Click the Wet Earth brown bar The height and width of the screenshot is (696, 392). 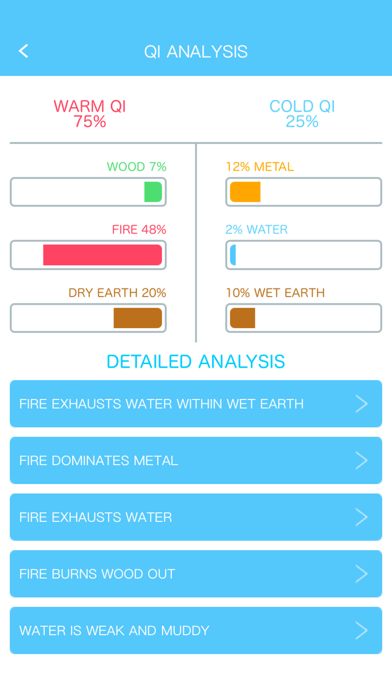(x=242, y=318)
